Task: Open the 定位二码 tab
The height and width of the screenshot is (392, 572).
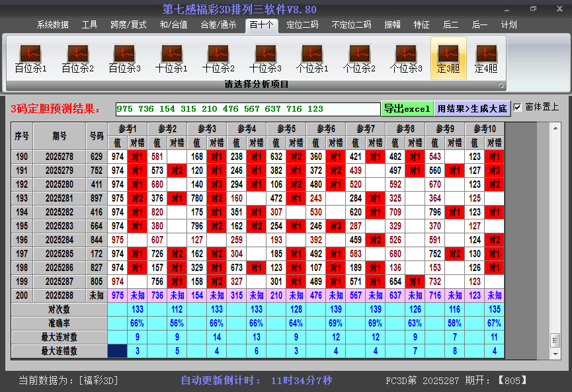Action: coord(302,25)
